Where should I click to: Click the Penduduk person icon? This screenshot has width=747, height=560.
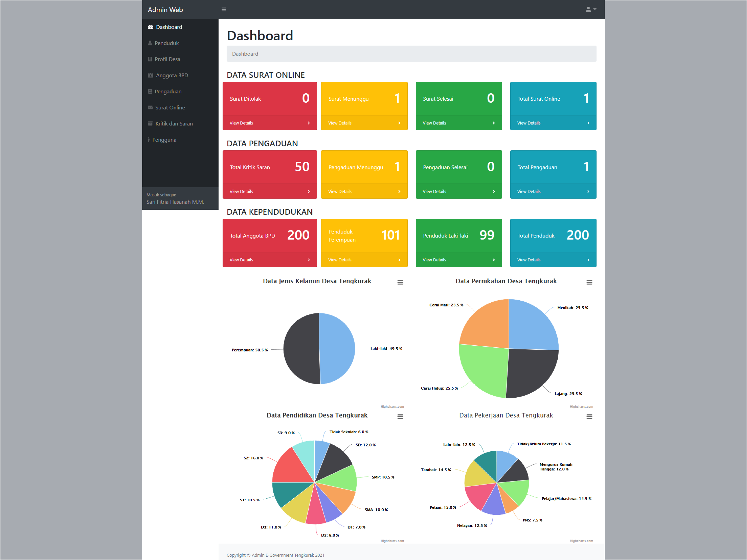point(150,43)
